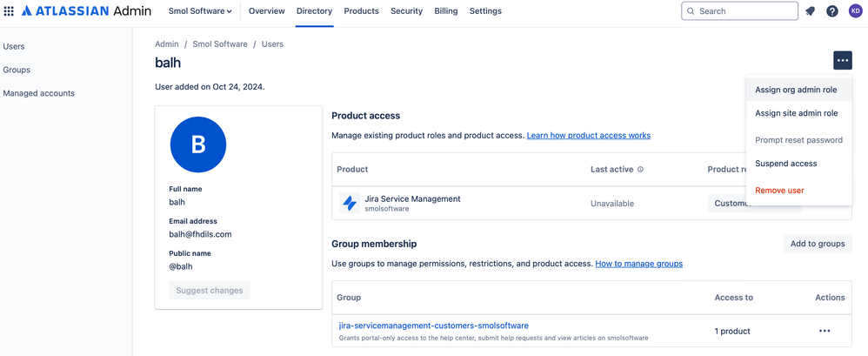Open the app switcher grid icon
Image resolution: width=868 pixels, height=356 pixels.
pos(9,11)
